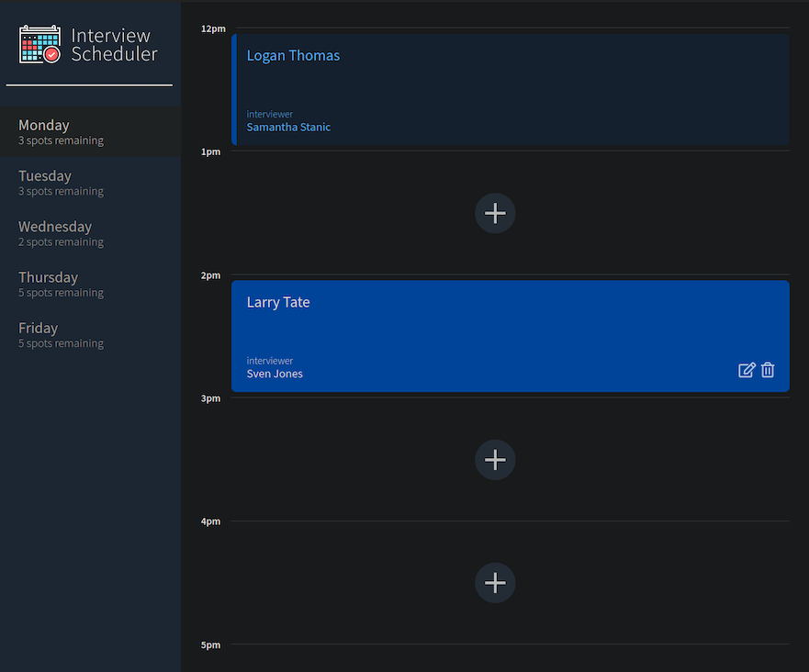This screenshot has height=672, width=809.
Task: Select Monday in the day list
Action: [90, 131]
